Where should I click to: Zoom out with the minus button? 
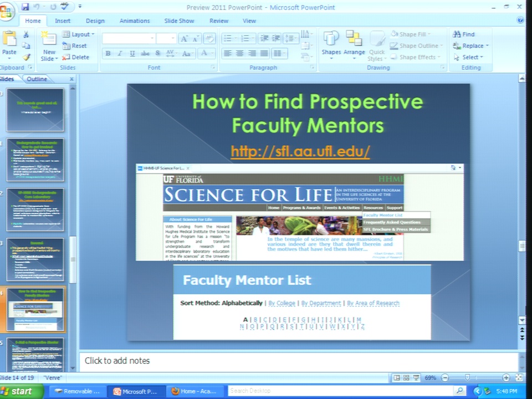pyautogui.click(x=445, y=377)
